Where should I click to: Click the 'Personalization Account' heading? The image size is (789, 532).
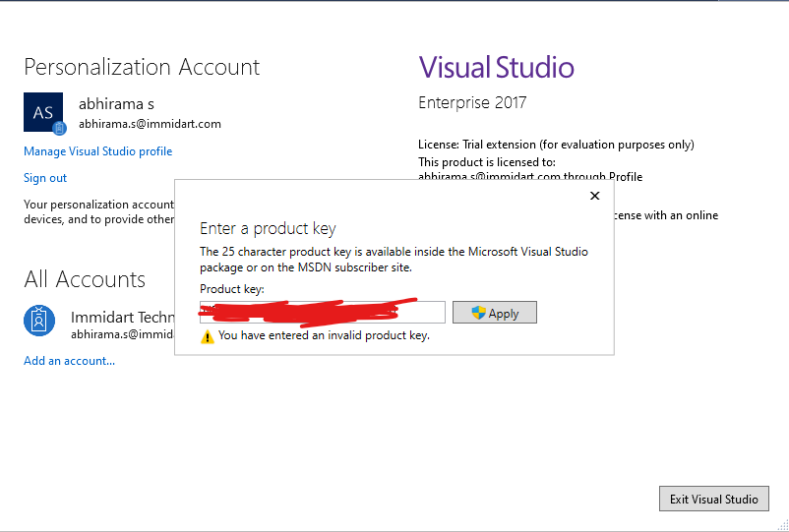pyautogui.click(x=142, y=67)
